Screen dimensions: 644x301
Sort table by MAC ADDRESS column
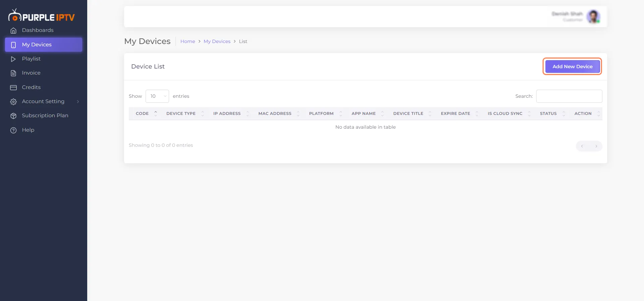277,114
